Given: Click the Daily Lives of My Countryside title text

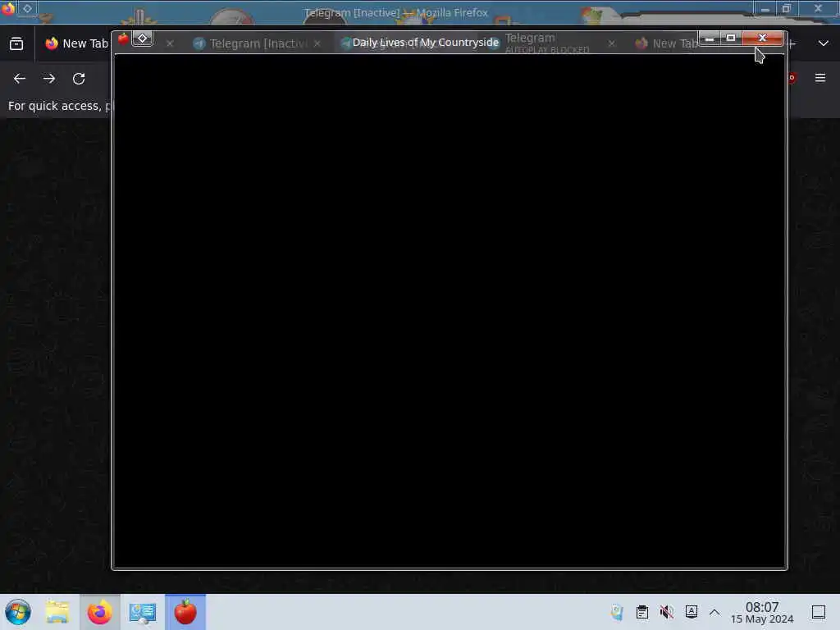Looking at the screenshot, I should 426,43.
